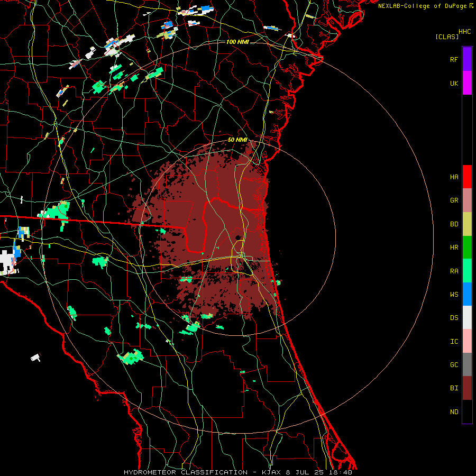The height and width of the screenshot is (476, 476).
Task: Click the IC pink legend swatch
Action: (467, 341)
